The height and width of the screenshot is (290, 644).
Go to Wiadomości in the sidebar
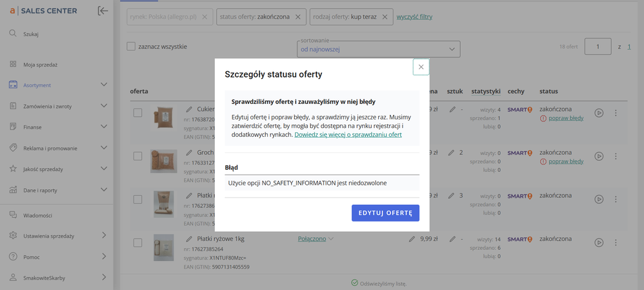pyautogui.click(x=37, y=215)
